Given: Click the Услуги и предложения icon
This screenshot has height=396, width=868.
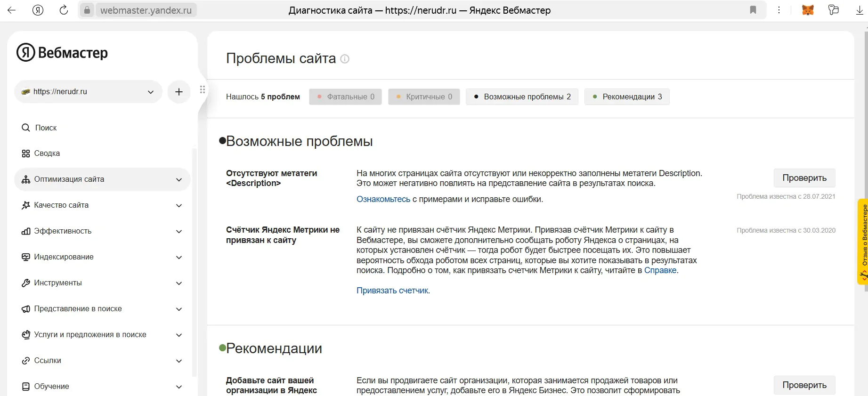Looking at the screenshot, I should click(x=26, y=335).
